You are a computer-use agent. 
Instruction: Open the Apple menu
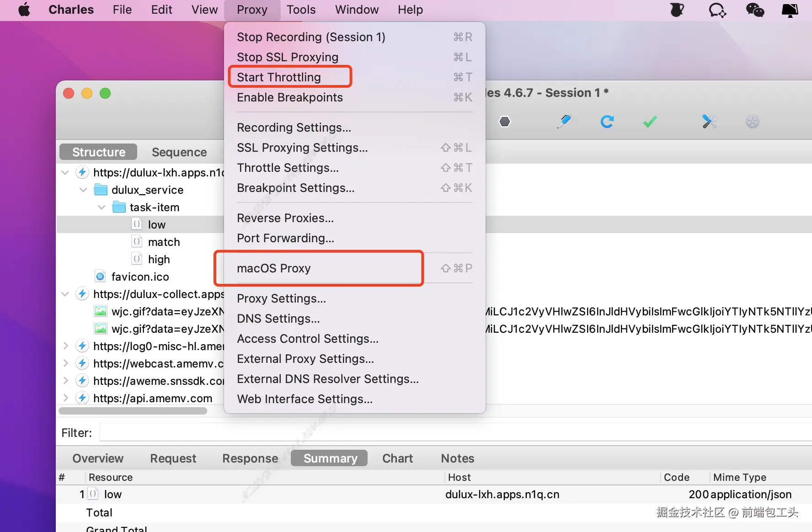[x=24, y=10]
